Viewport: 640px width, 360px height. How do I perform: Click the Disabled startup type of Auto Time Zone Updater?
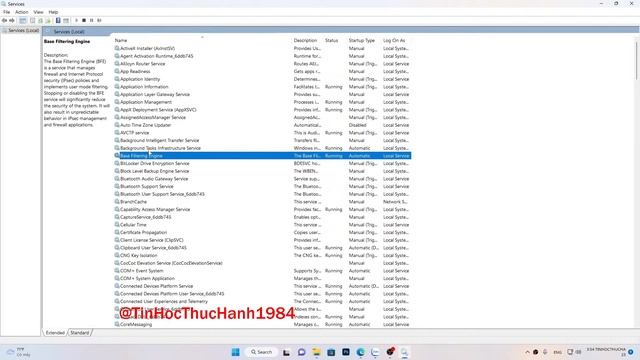[x=358, y=125]
